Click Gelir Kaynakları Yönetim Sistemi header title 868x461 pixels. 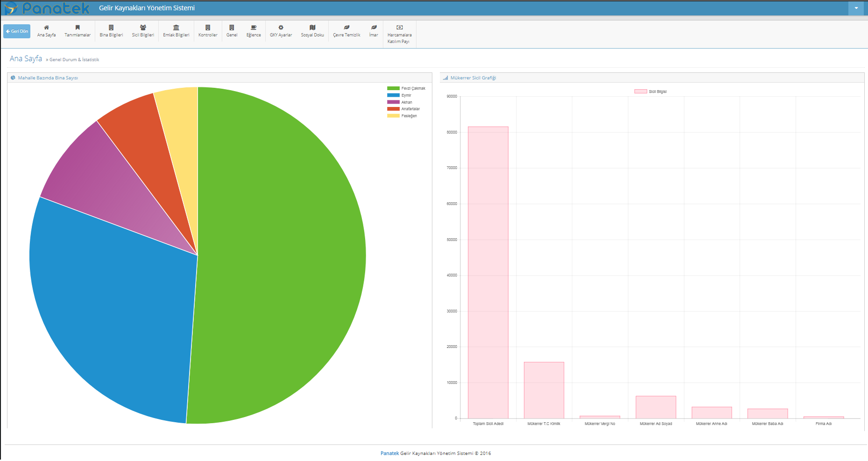147,8
